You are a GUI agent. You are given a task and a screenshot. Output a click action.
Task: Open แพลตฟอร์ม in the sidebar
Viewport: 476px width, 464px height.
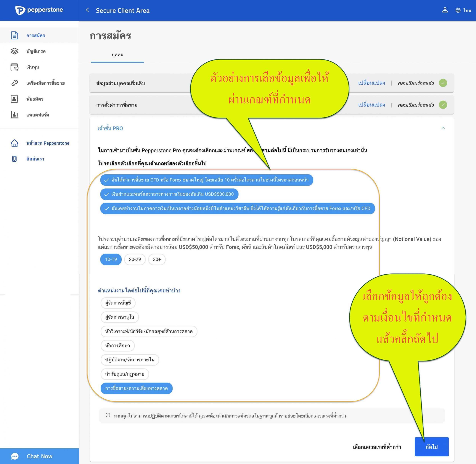(x=39, y=115)
